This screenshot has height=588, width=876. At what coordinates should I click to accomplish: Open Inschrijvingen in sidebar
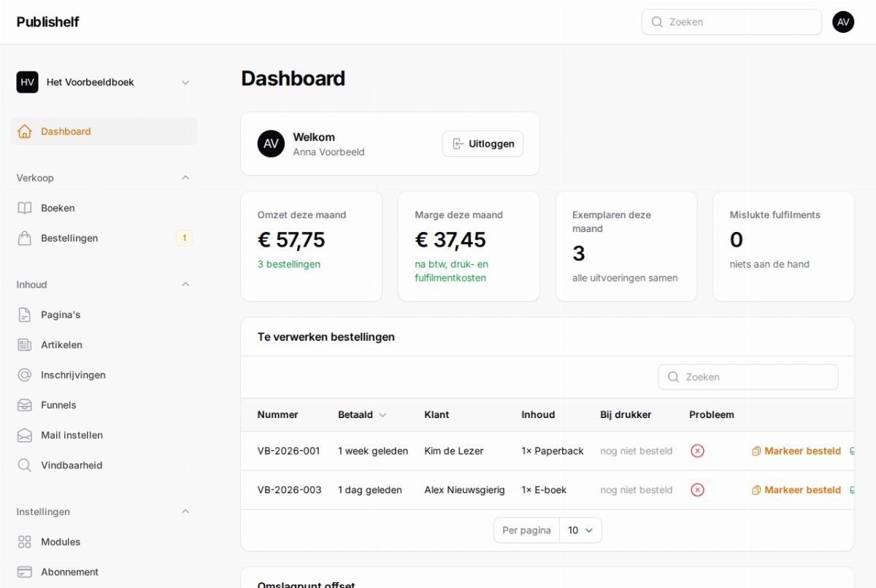[104, 375]
